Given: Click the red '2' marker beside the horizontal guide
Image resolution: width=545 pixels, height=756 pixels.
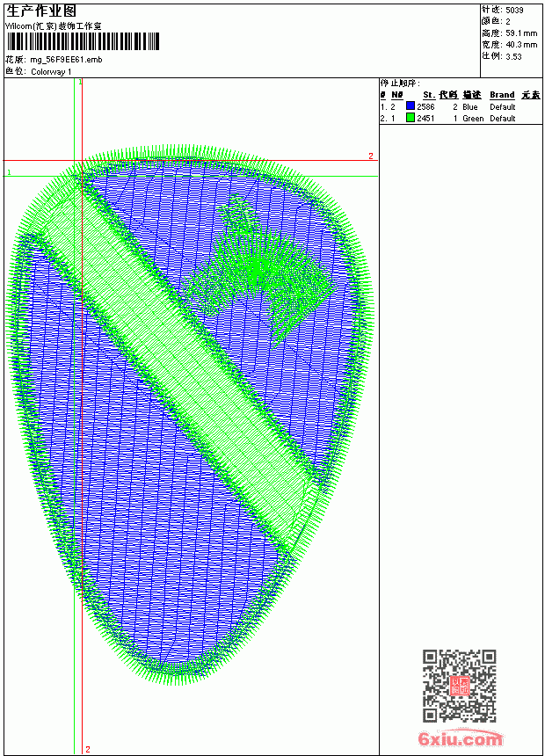Looking at the screenshot, I should tap(371, 156).
